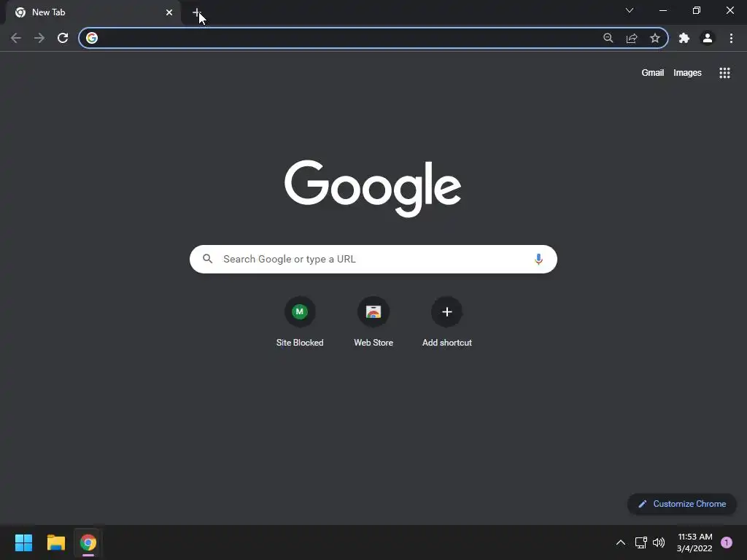The image size is (747, 560).
Task: Close the Chrome window
Action: [729, 10]
